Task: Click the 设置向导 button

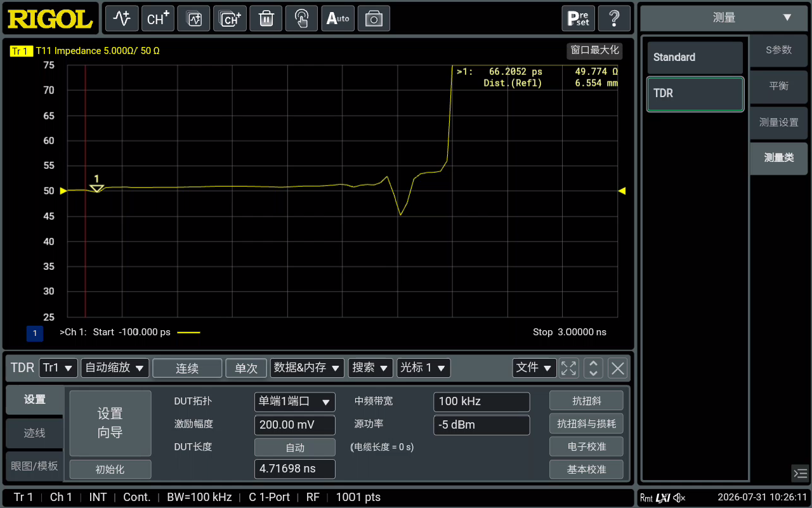Action: [x=110, y=423]
